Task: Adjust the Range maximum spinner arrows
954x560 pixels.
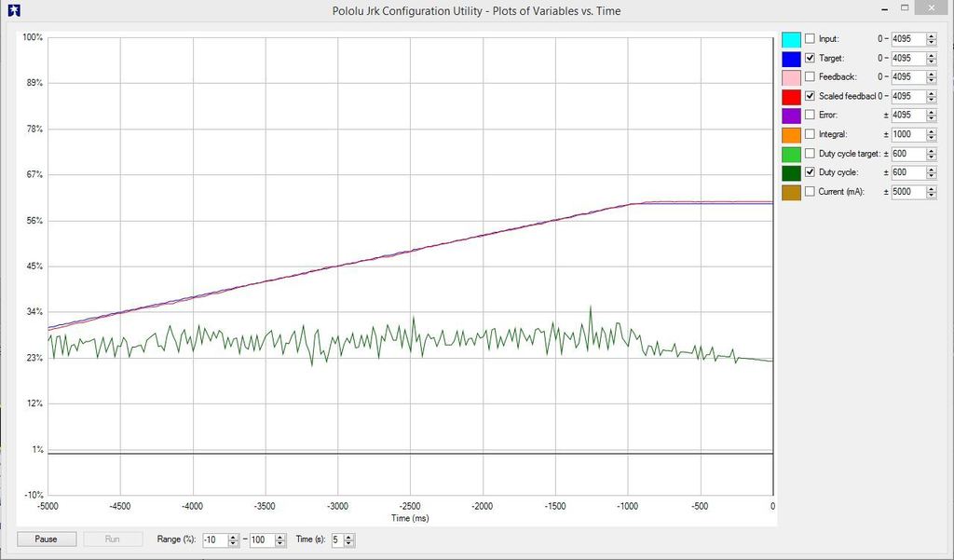Action: [280, 540]
